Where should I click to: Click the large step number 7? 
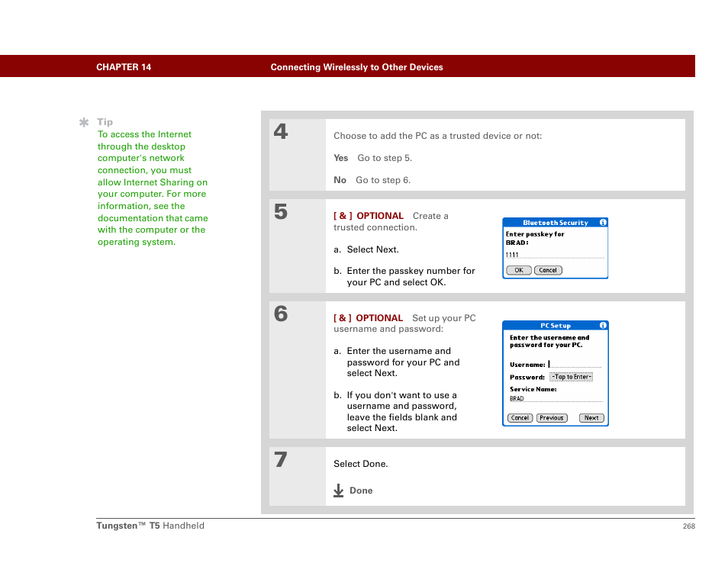pos(281,460)
